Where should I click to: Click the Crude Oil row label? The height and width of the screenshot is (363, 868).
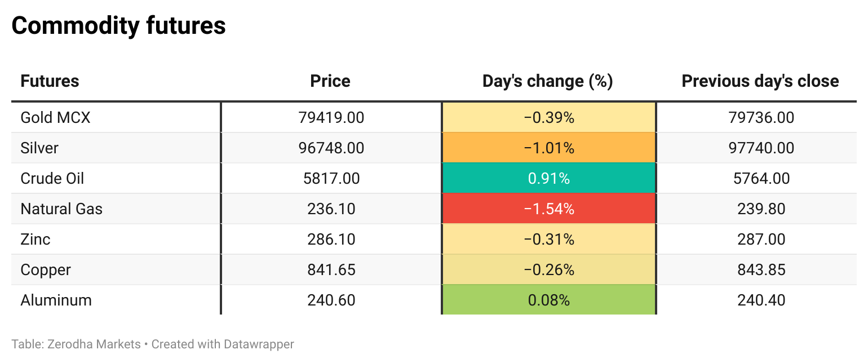pyautogui.click(x=52, y=179)
